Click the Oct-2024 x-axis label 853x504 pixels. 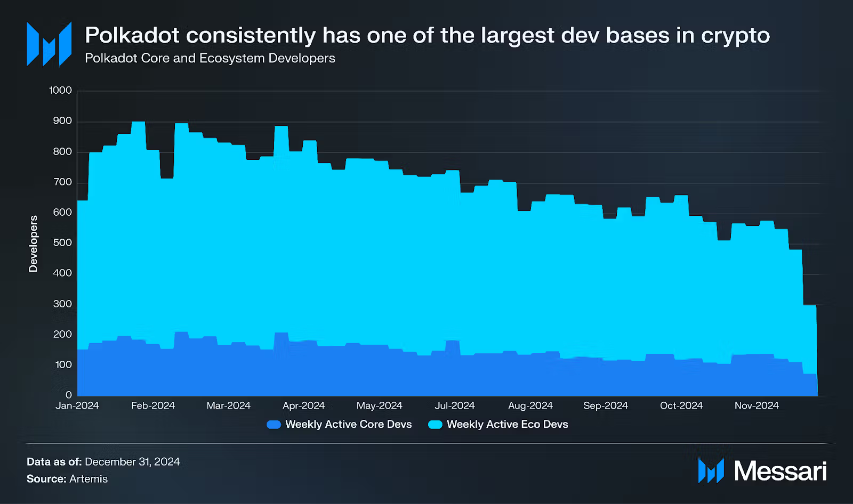(681, 406)
